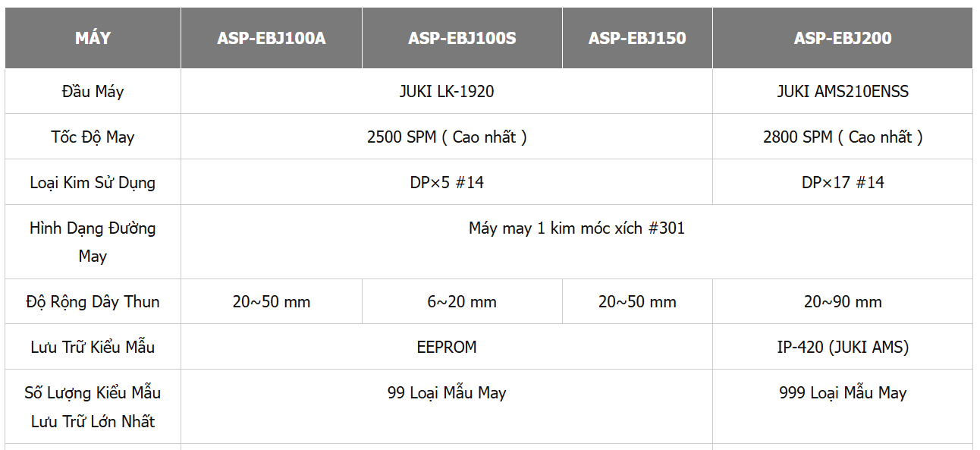Click the 2800 SPM ( Cao nhất ) cell

[843, 137]
